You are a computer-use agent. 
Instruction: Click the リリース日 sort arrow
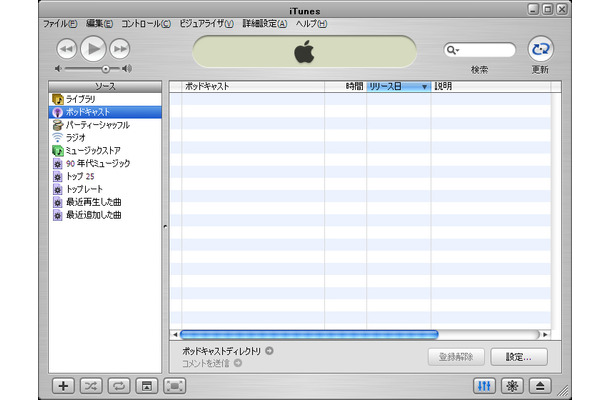pos(424,87)
